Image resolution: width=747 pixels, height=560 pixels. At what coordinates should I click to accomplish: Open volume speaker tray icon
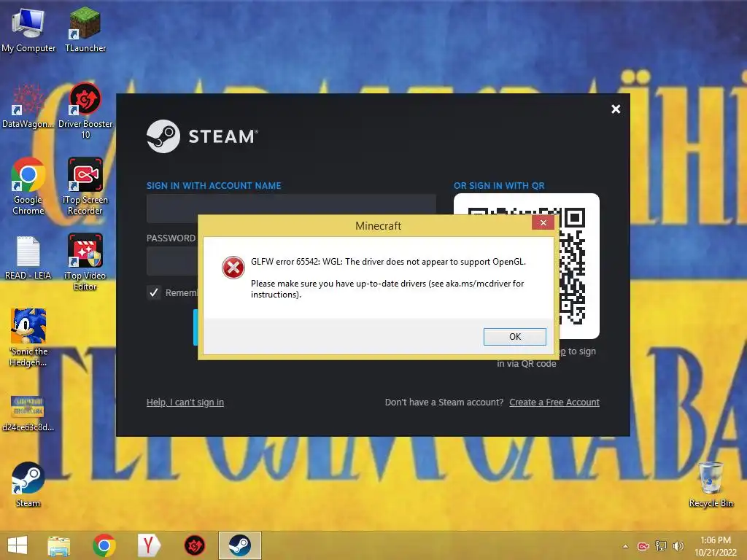click(x=678, y=546)
